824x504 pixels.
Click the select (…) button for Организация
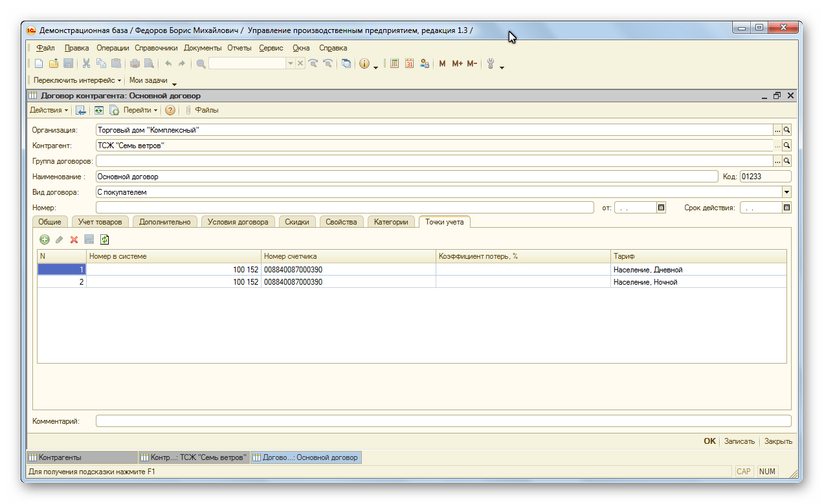(778, 130)
